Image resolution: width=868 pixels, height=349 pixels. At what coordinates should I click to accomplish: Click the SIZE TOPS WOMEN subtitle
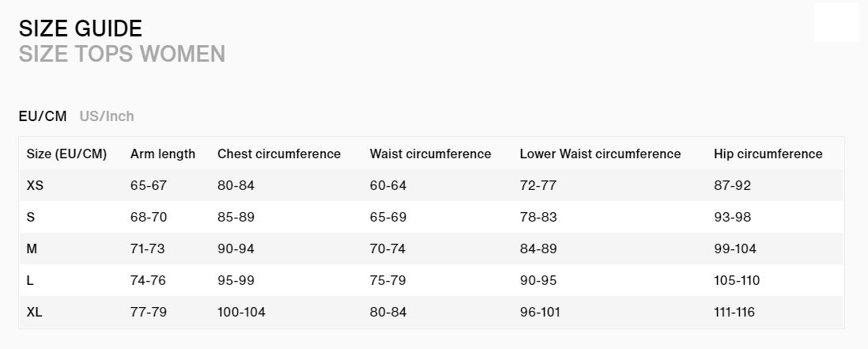pyautogui.click(x=122, y=55)
